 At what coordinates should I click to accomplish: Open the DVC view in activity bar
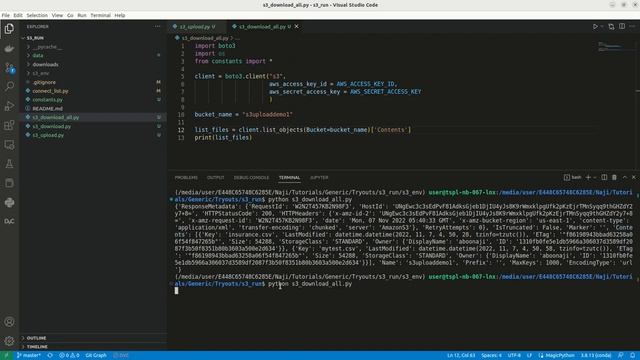coord(9,221)
